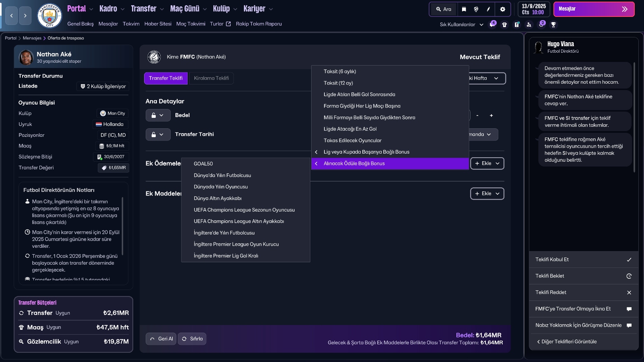The height and width of the screenshot is (362, 644).
Task: Open the preferences gear icon
Action: click(503, 9)
